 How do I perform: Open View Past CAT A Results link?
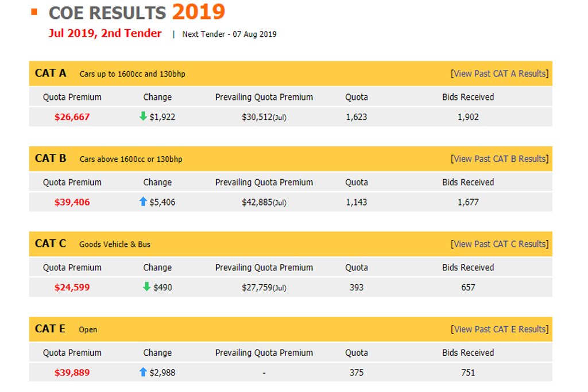pyautogui.click(x=500, y=73)
